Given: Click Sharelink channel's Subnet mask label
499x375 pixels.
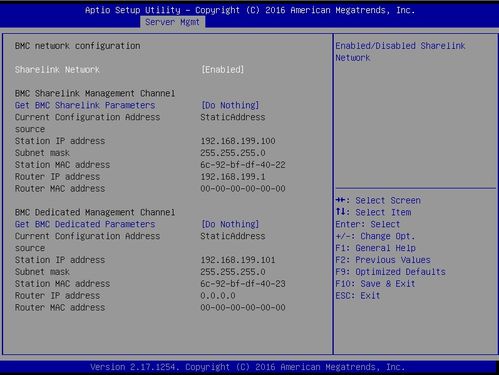Looking at the screenshot, I should [42, 153].
